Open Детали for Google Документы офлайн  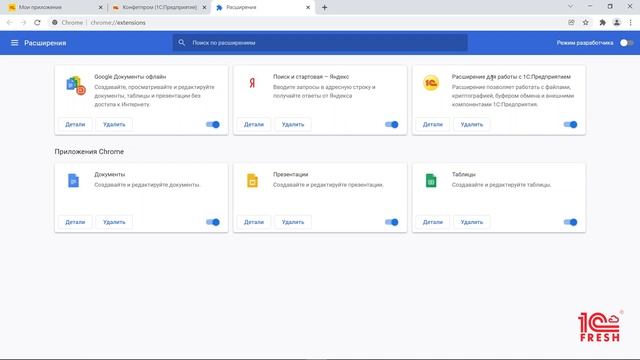point(75,124)
